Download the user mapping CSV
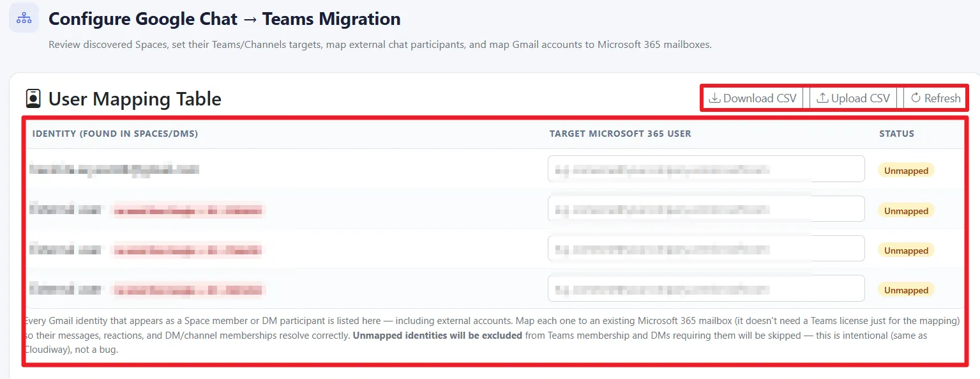Viewport: 980px width, 379px height. tap(753, 98)
